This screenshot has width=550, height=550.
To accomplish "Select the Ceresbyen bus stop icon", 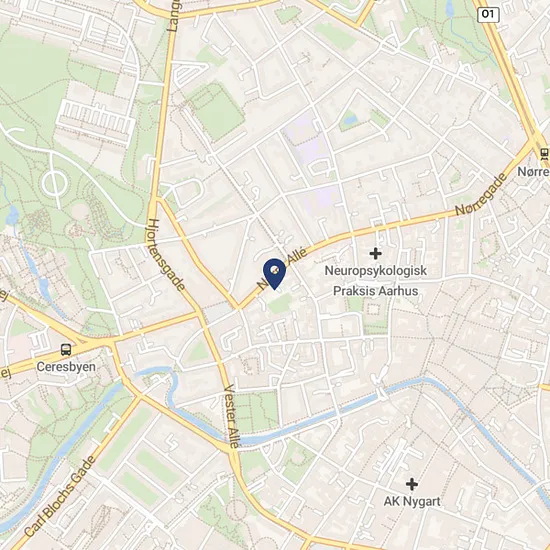I will (66, 350).
